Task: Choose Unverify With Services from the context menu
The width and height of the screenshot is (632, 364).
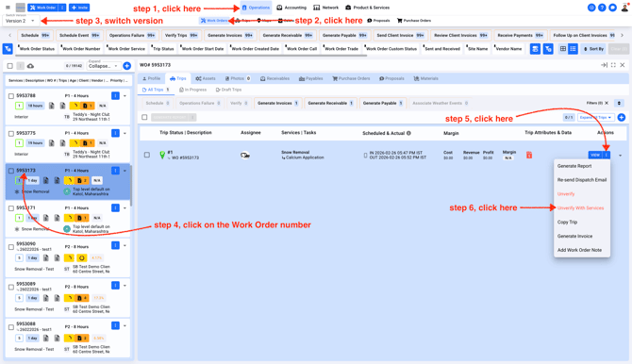Action: (580, 208)
